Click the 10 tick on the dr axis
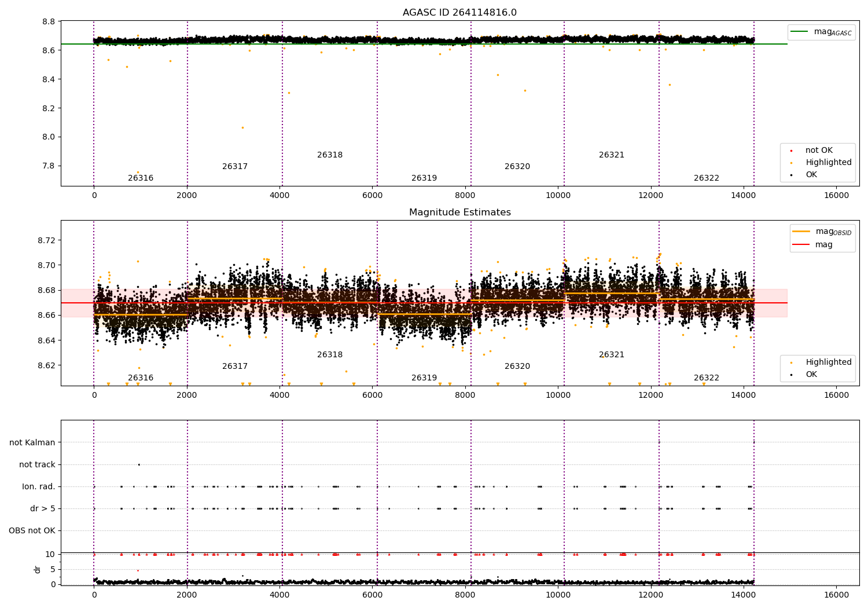 pyautogui.click(x=50, y=555)
